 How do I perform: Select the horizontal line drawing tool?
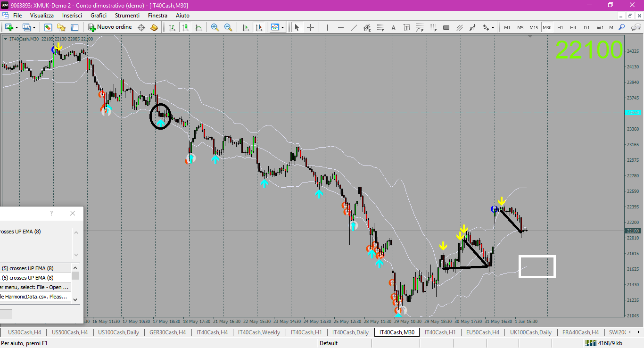pos(340,27)
